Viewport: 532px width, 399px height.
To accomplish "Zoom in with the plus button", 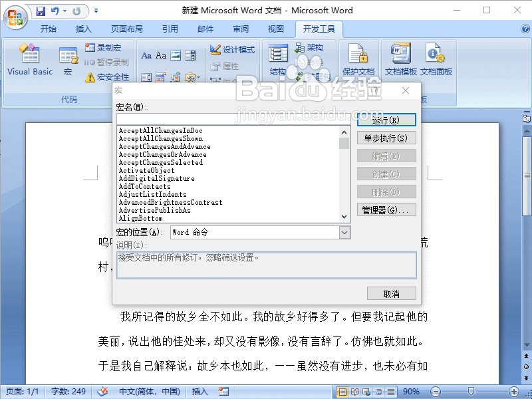I will pyautogui.click(x=513, y=392).
